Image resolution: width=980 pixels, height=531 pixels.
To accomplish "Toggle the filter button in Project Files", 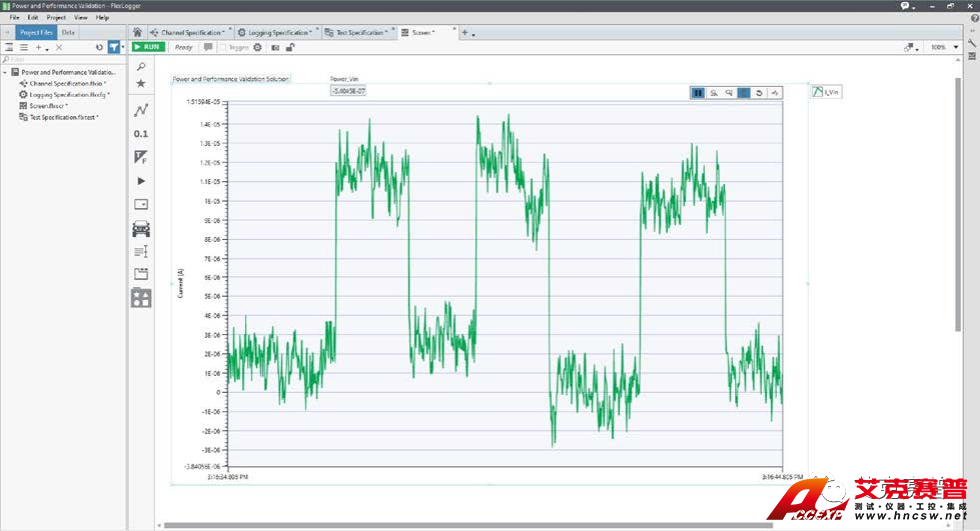I will (x=114, y=47).
